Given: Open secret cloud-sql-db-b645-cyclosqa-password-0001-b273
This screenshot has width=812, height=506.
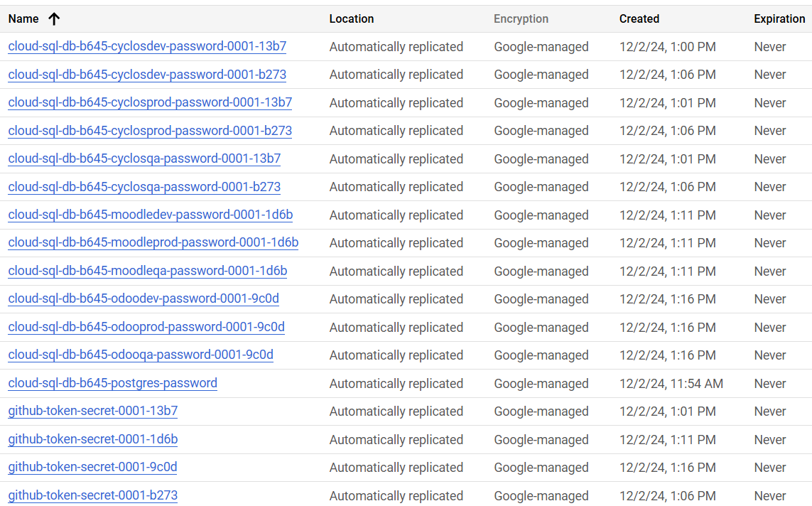Looking at the screenshot, I should coord(144,186).
